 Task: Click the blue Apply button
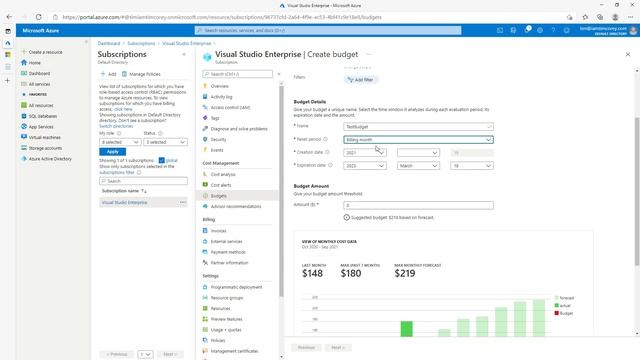click(x=112, y=151)
